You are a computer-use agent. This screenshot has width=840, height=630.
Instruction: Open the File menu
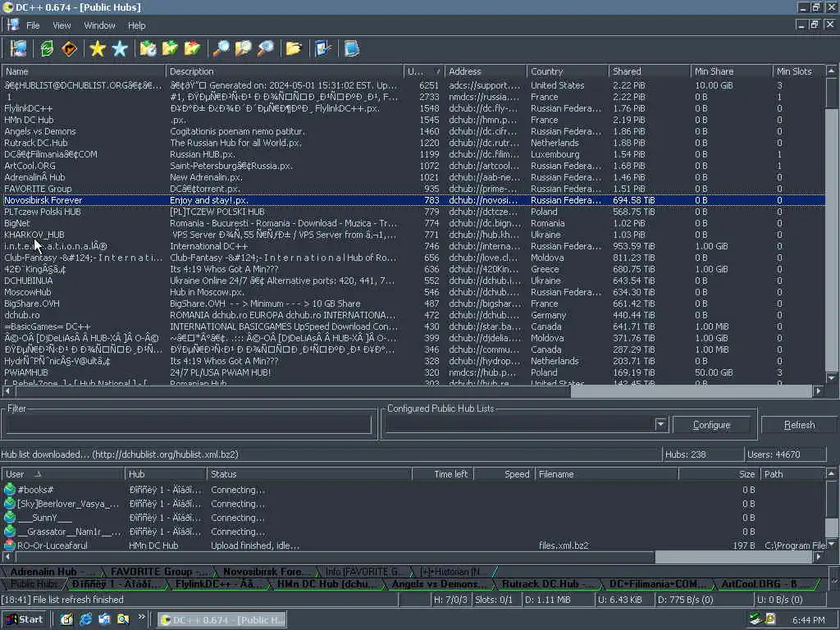33,25
